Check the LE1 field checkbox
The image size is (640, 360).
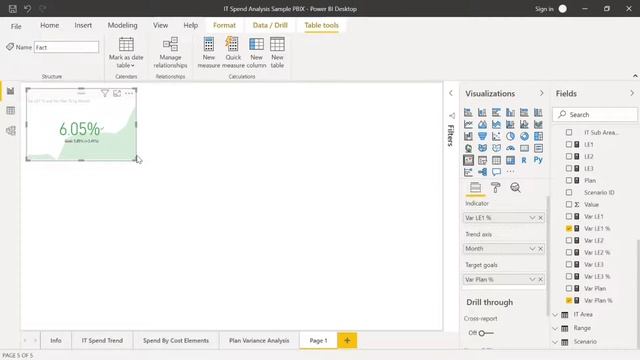point(569,144)
